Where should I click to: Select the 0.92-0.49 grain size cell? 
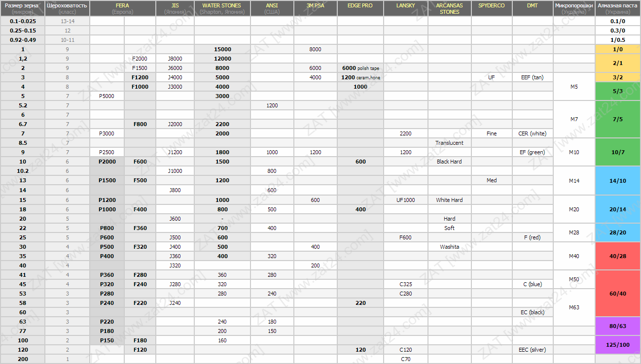pos(23,40)
